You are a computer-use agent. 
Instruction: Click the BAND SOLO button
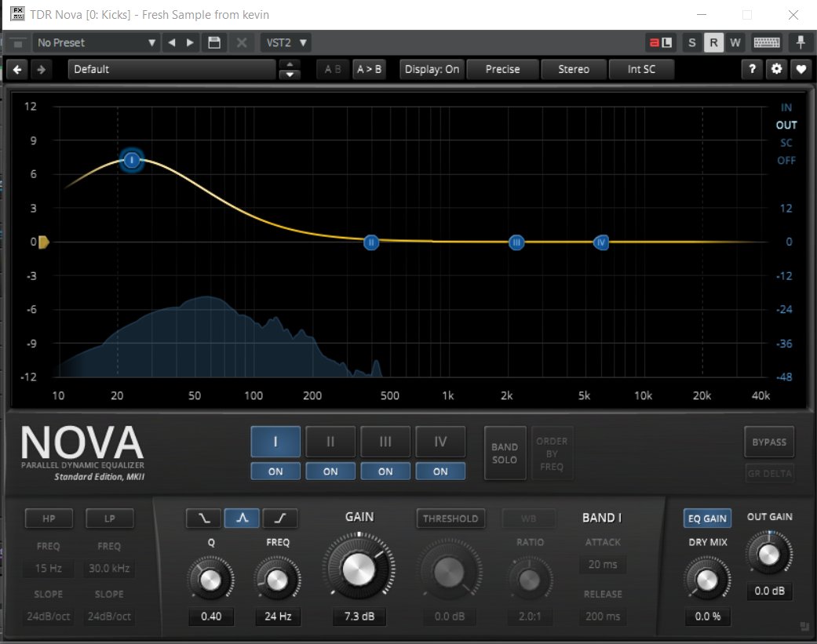tap(505, 453)
